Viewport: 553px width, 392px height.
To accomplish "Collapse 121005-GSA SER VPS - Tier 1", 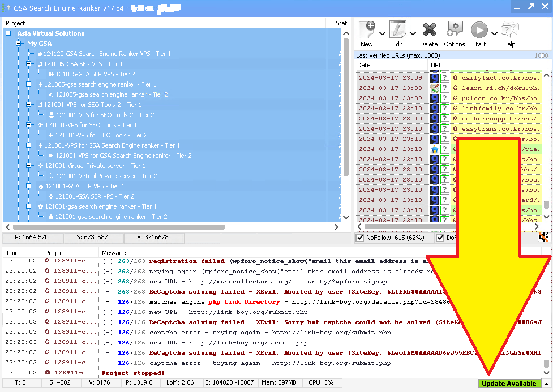I will tap(28, 64).
